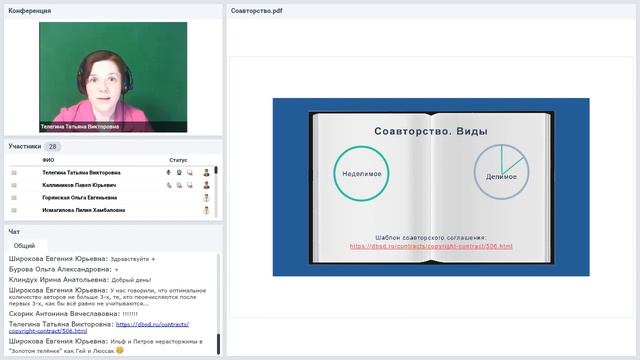Viewport: 640px width, 360px height.
Task: Click the slide title Соавторство. Виды
Action: click(x=431, y=131)
